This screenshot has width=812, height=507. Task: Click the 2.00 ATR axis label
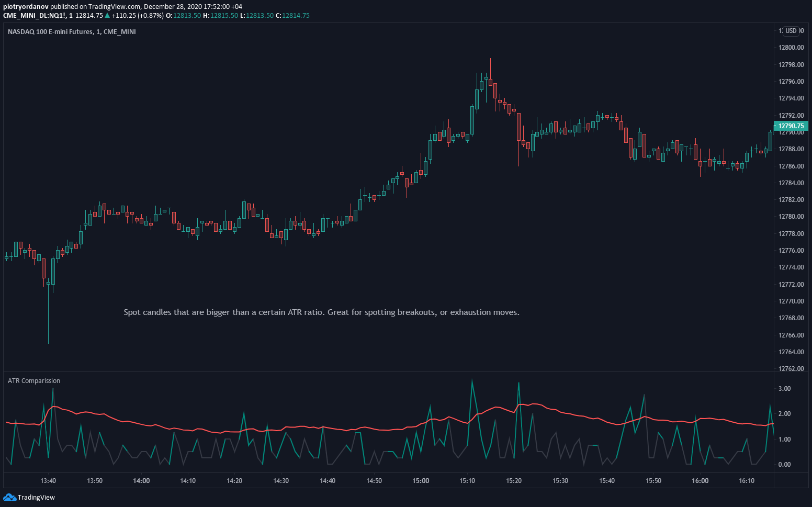tap(784, 414)
